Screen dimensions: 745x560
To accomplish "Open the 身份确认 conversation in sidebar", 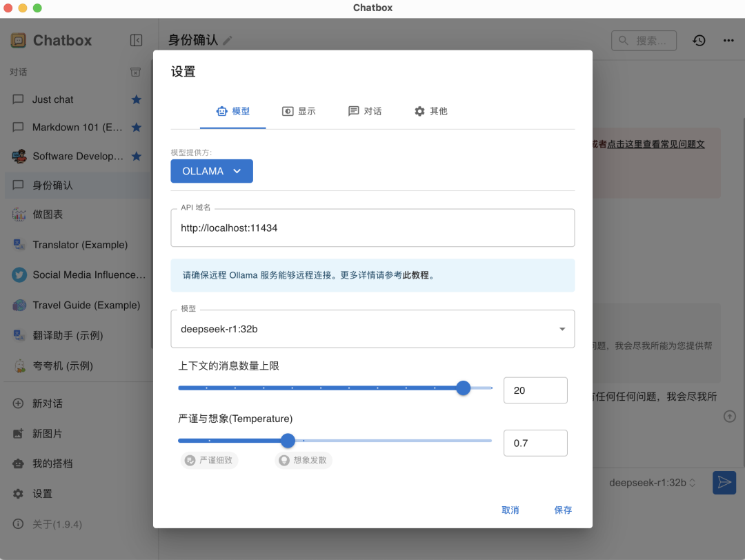I will [x=77, y=186].
